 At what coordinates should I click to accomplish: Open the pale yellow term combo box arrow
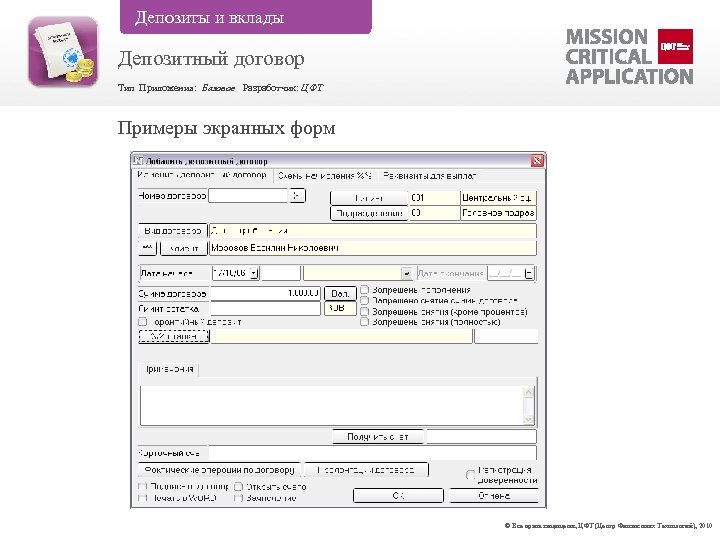click(x=406, y=273)
